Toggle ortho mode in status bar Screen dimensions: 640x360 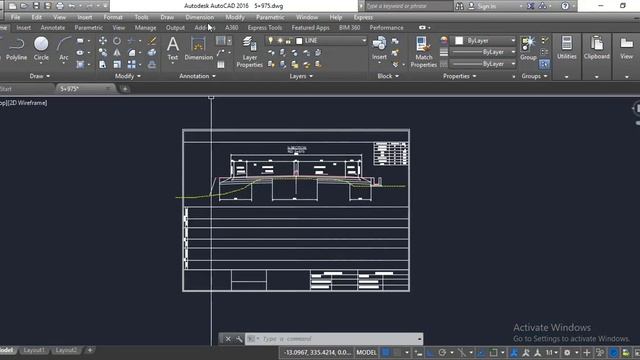click(x=430, y=352)
